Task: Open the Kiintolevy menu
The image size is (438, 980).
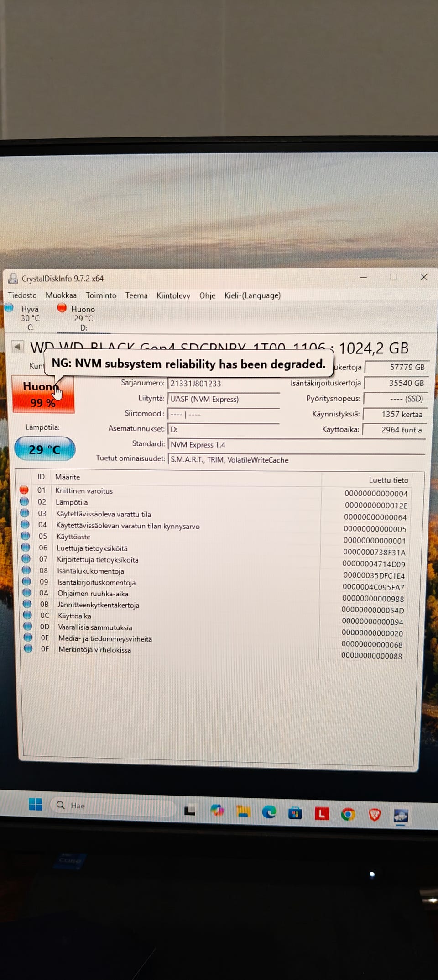Action: click(173, 296)
